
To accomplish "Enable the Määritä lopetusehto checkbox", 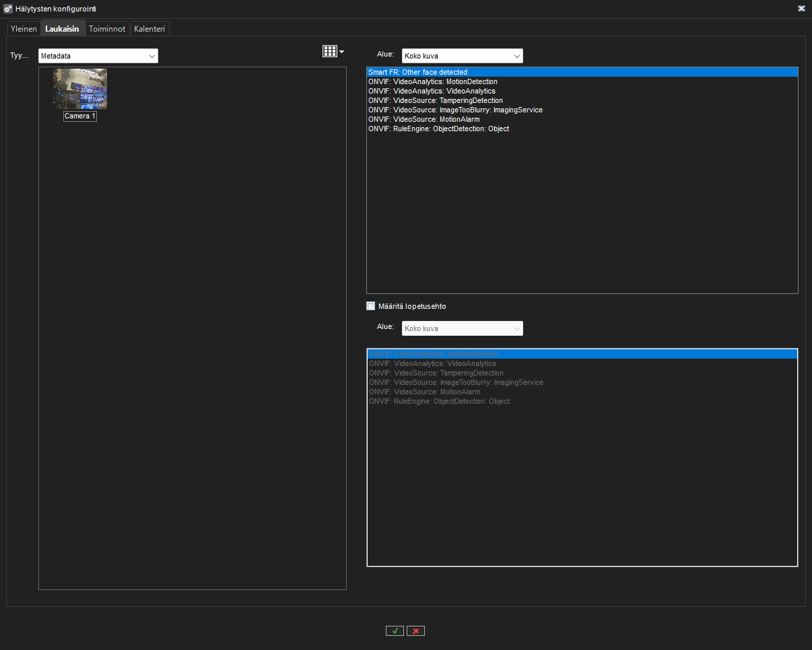I will tap(370, 305).
